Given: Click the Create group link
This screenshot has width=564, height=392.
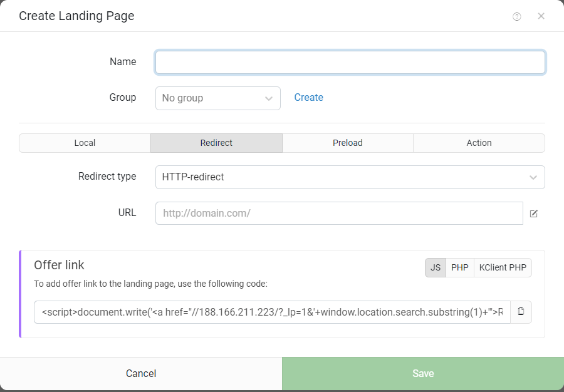Looking at the screenshot, I should [x=308, y=97].
